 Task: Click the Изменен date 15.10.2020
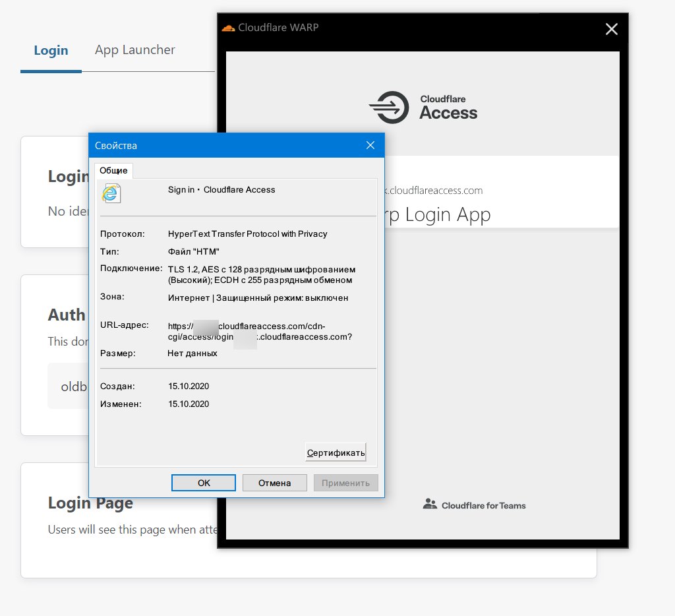click(189, 404)
